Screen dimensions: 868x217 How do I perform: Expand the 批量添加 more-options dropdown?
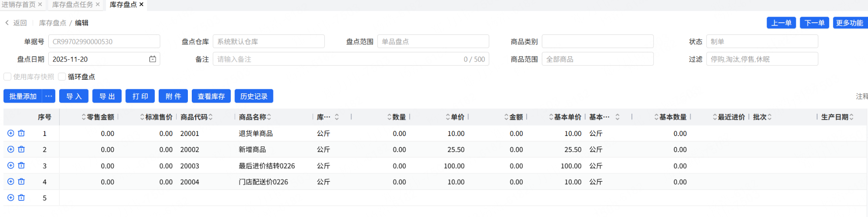coord(49,96)
